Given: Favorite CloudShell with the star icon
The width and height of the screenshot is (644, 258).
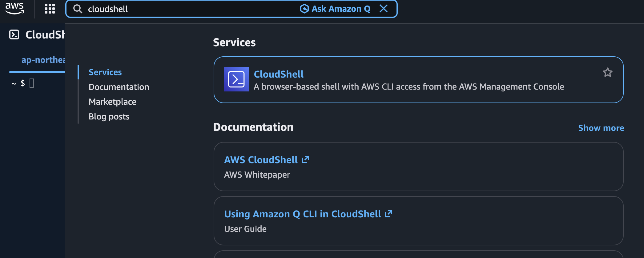Looking at the screenshot, I should 607,72.
